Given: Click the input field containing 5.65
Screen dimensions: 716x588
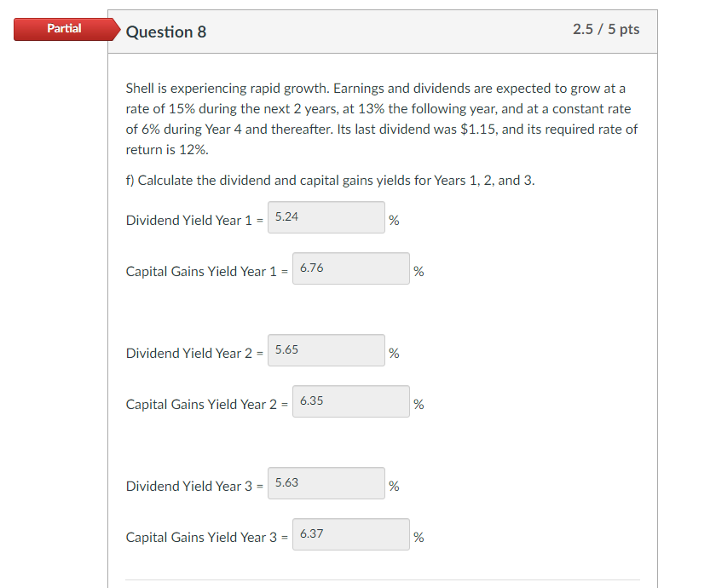Looking at the screenshot, I should (326, 350).
